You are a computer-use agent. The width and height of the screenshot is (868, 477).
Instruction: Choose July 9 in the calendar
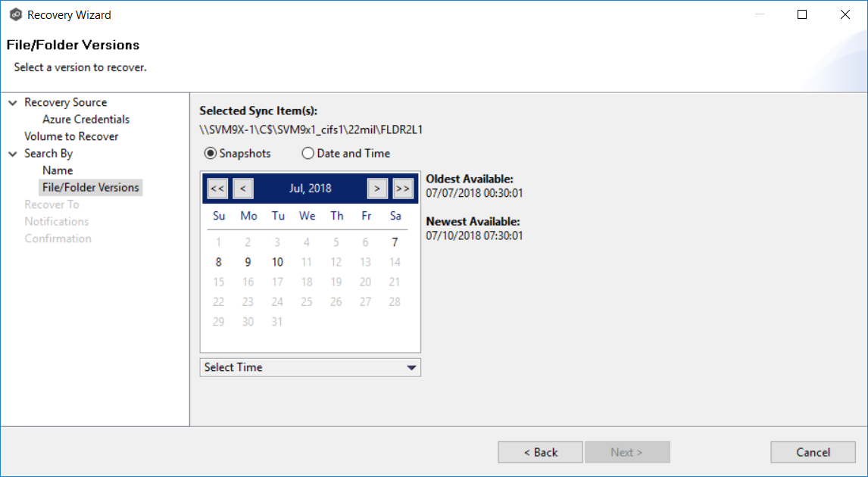[248, 262]
